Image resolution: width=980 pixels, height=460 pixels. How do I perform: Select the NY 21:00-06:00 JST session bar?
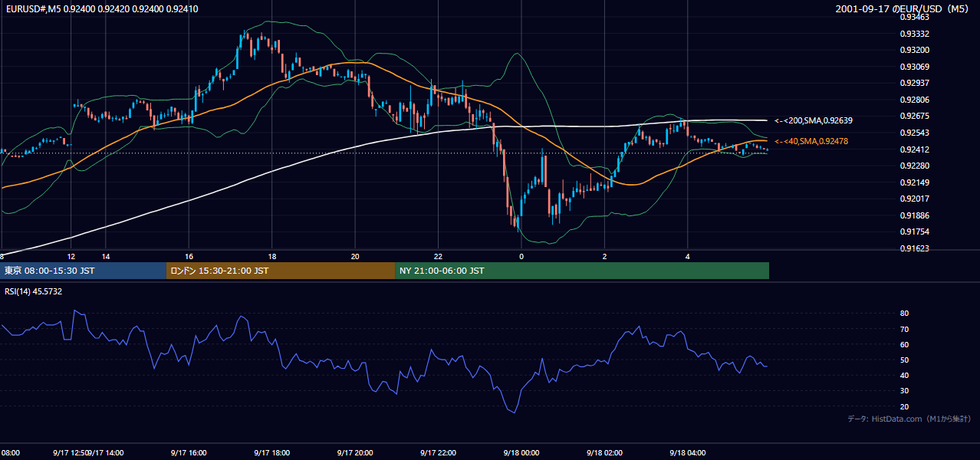pyautogui.click(x=582, y=271)
